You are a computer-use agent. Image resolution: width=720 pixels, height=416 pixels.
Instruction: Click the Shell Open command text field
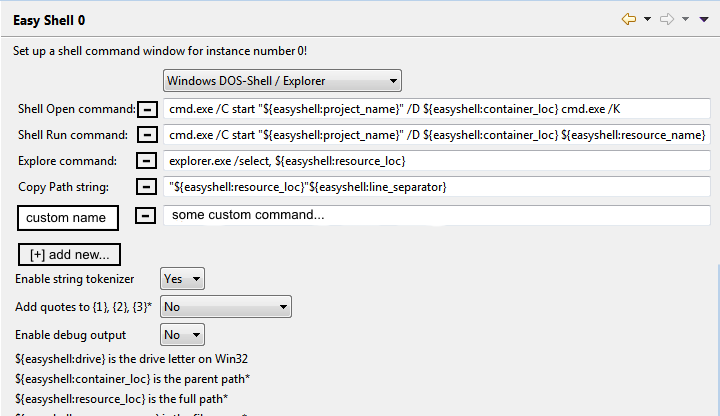pos(437,109)
